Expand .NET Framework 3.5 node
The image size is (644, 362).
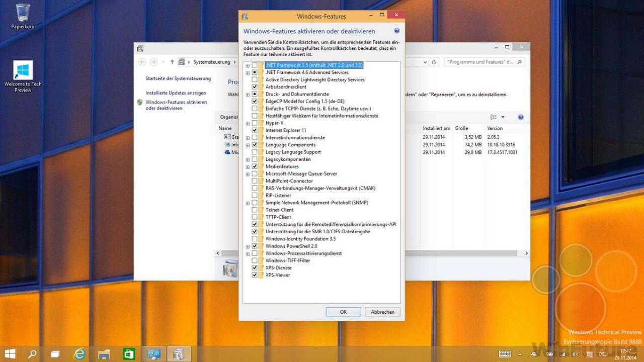(248, 65)
